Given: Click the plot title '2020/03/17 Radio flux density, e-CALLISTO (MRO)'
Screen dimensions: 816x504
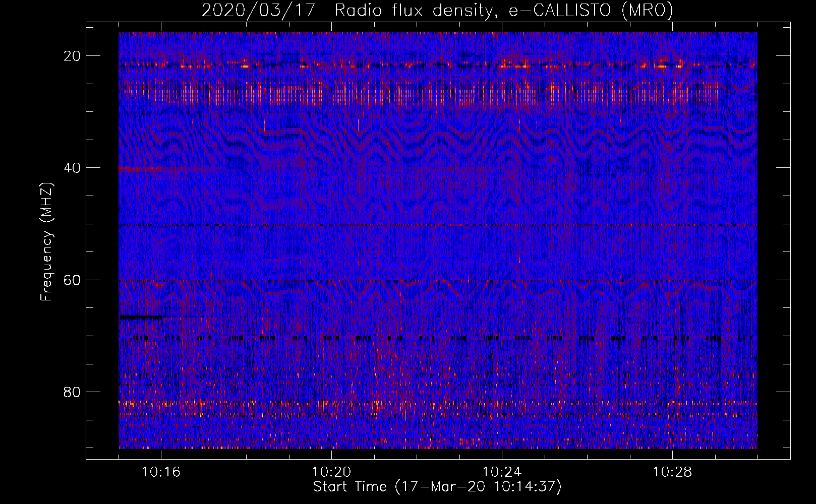Looking at the screenshot, I should (x=437, y=11).
